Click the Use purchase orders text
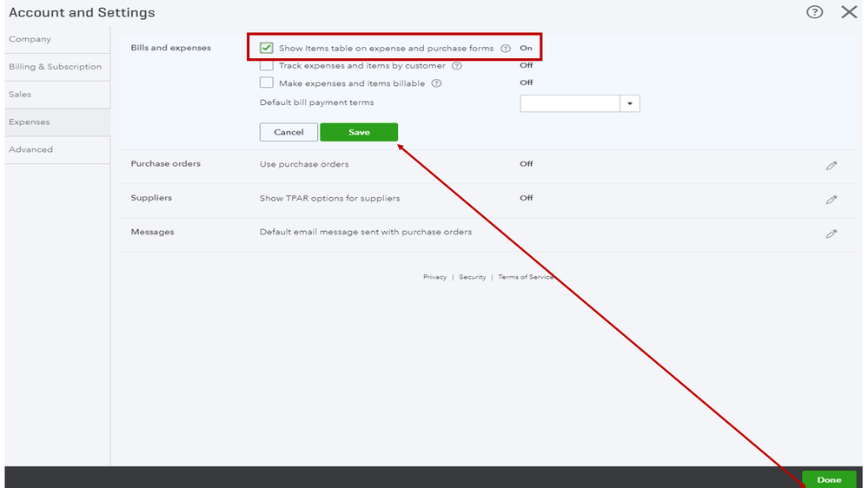The width and height of the screenshot is (868, 488). point(304,164)
